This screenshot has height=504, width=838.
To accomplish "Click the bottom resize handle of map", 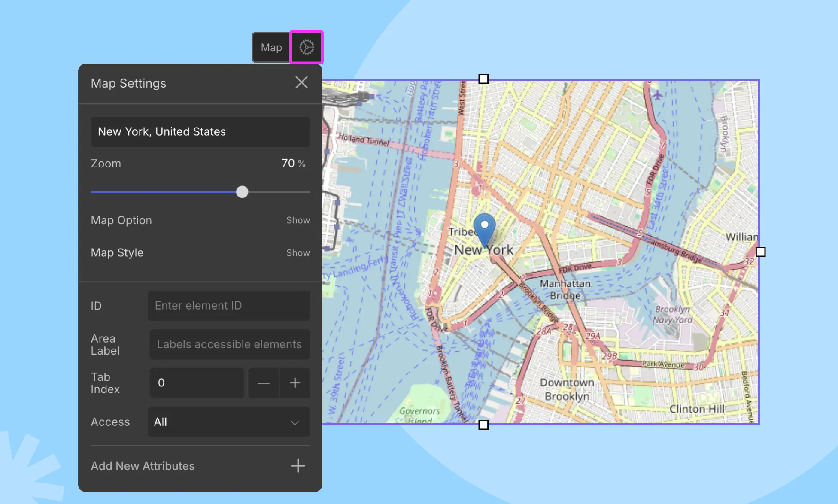I will click(483, 425).
